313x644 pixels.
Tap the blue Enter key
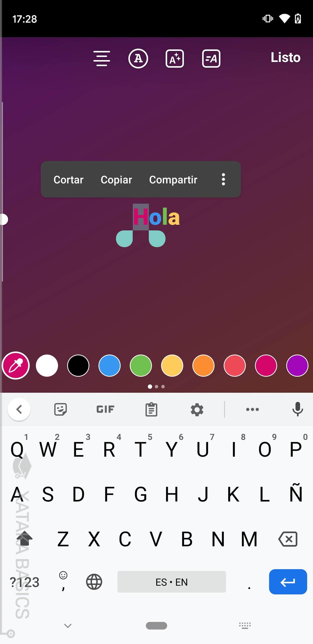[x=288, y=582]
